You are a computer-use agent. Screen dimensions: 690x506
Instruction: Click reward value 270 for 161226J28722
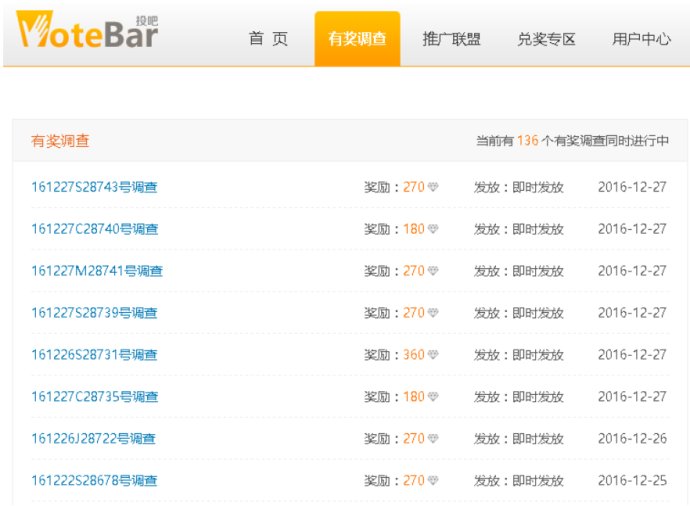point(414,439)
